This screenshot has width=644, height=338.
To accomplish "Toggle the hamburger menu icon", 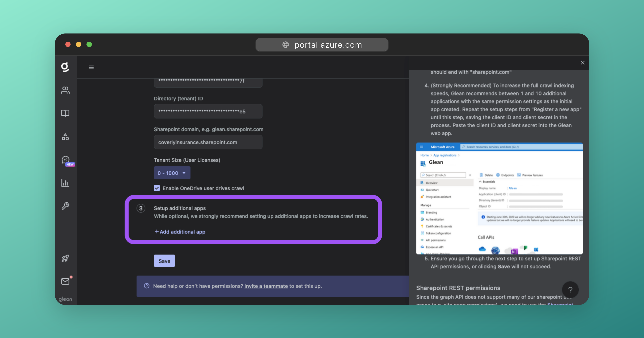I will click(91, 68).
